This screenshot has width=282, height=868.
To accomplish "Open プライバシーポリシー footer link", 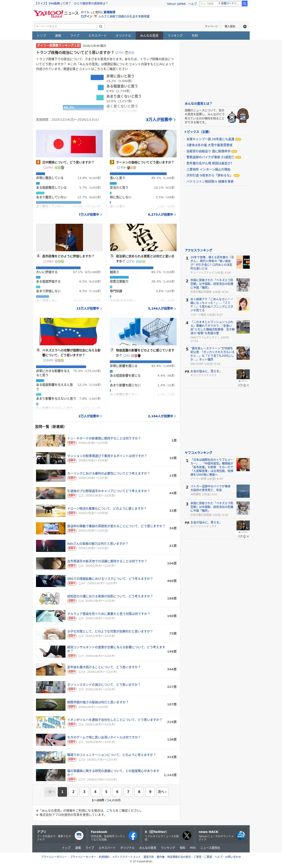I will coord(54,857).
